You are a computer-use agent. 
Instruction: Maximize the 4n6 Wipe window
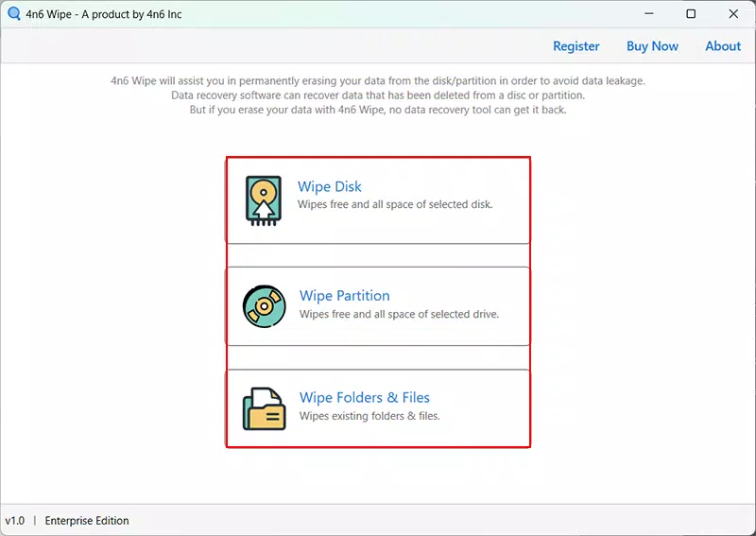point(691,13)
